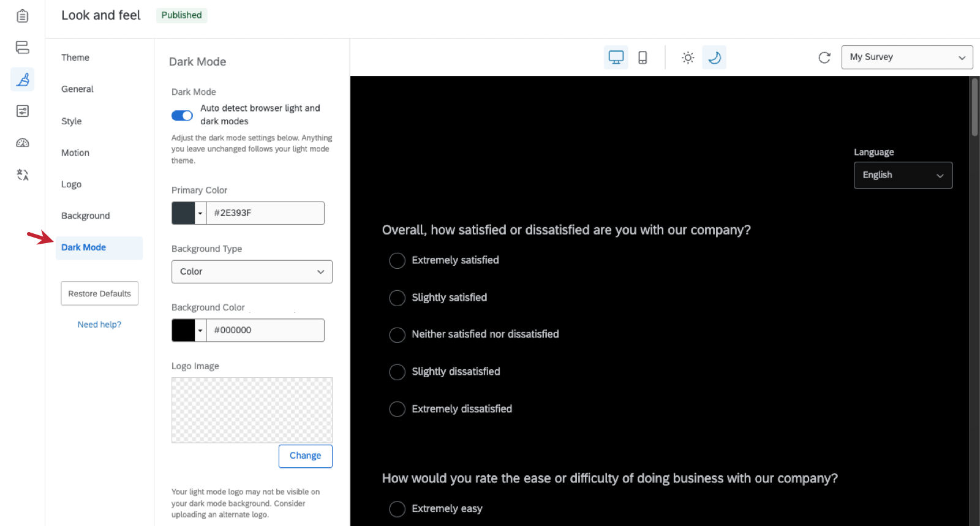Switch preview to dark mode moon icon

[714, 58]
